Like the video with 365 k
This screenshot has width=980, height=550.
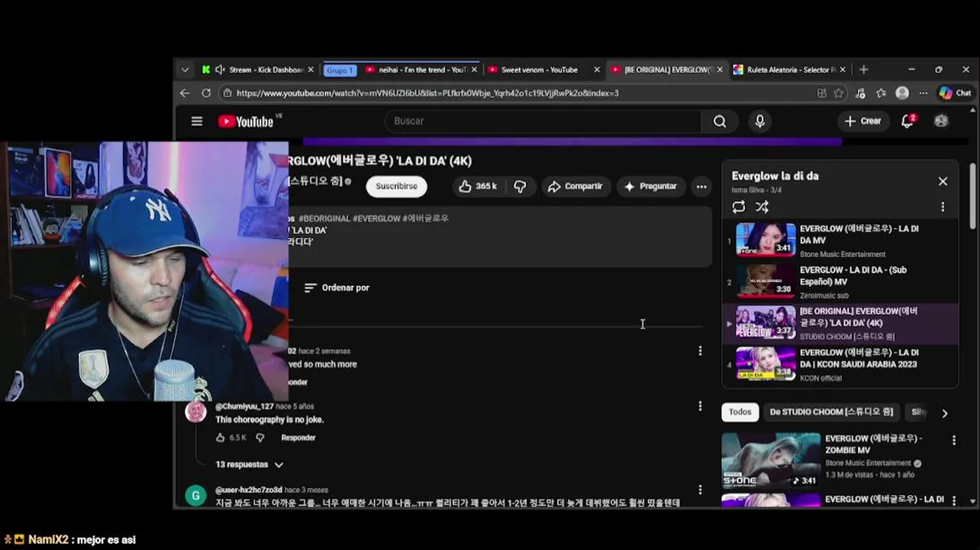coord(478,186)
